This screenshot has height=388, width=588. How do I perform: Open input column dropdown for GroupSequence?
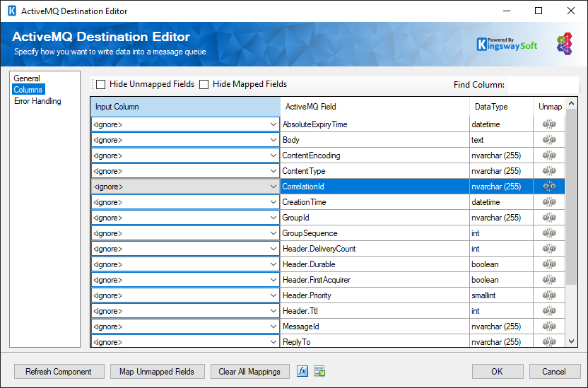coord(274,233)
